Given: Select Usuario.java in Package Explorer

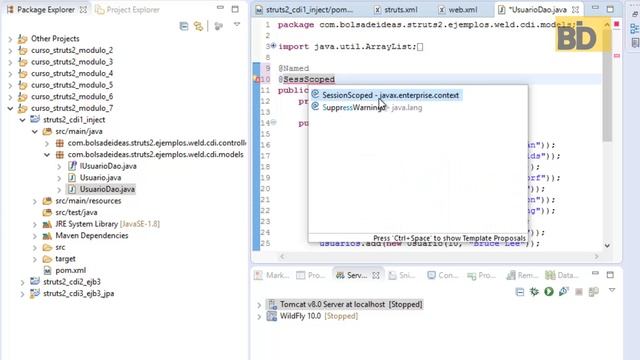Looking at the screenshot, I should pyautogui.click(x=100, y=178).
